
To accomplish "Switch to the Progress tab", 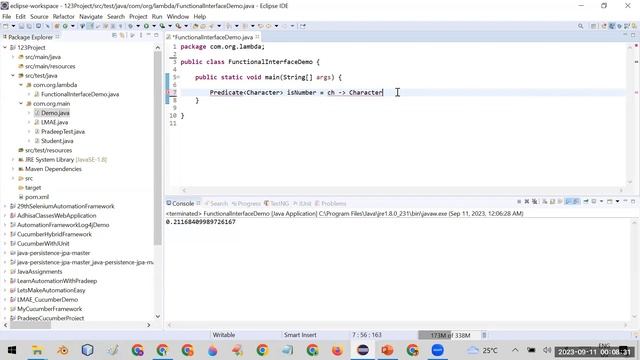I will tap(246, 203).
